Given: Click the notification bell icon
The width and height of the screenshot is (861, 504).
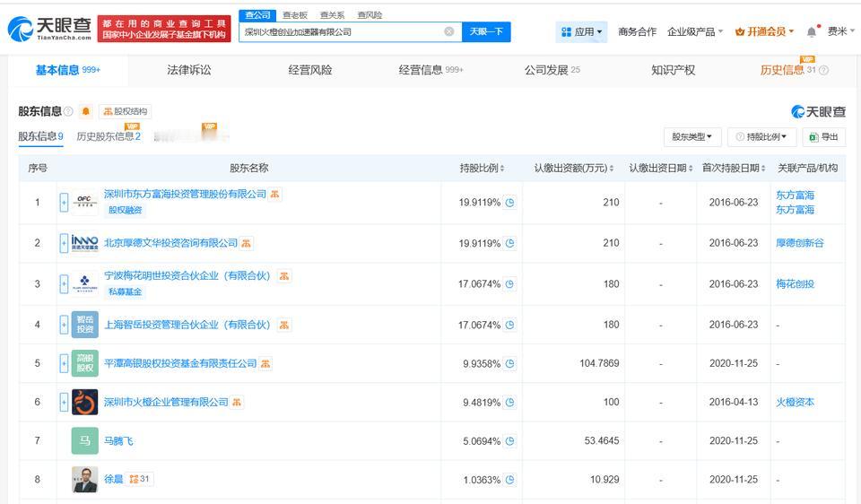Looking at the screenshot, I should coord(812,32).
